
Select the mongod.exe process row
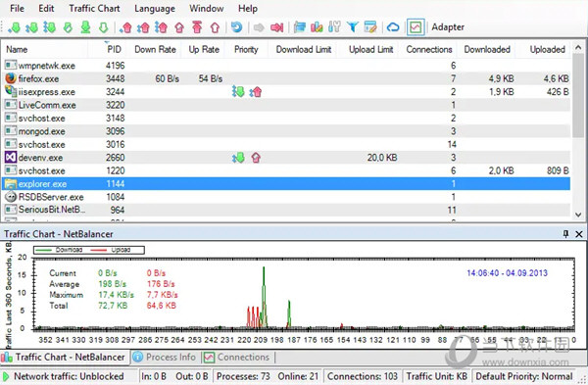286,131
